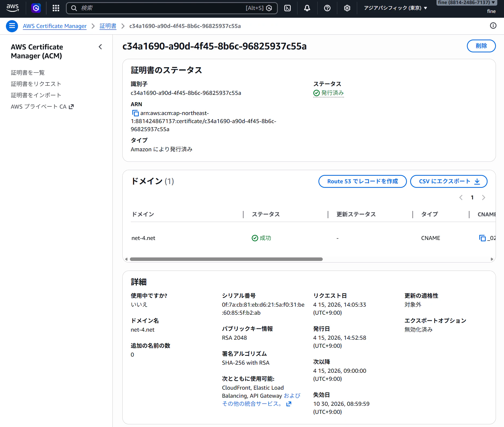This screenshot has height=427, width=504.
Task: Click the AWS logo home icon
Action: click(x=13, y=8)
